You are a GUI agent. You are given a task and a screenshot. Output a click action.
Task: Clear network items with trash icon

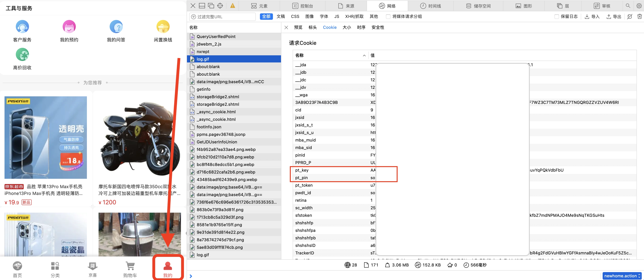click(639, 17)
